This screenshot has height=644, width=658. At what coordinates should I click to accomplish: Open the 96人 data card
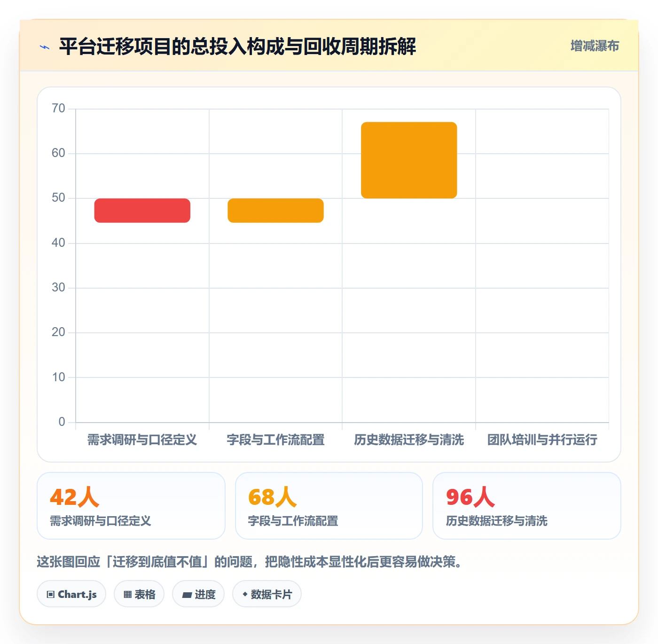pyautogui.click(x=527, y=506)
